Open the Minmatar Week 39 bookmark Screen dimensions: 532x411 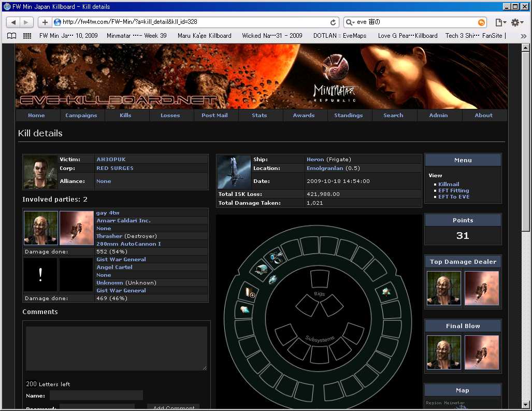click(x=136, y=36)
